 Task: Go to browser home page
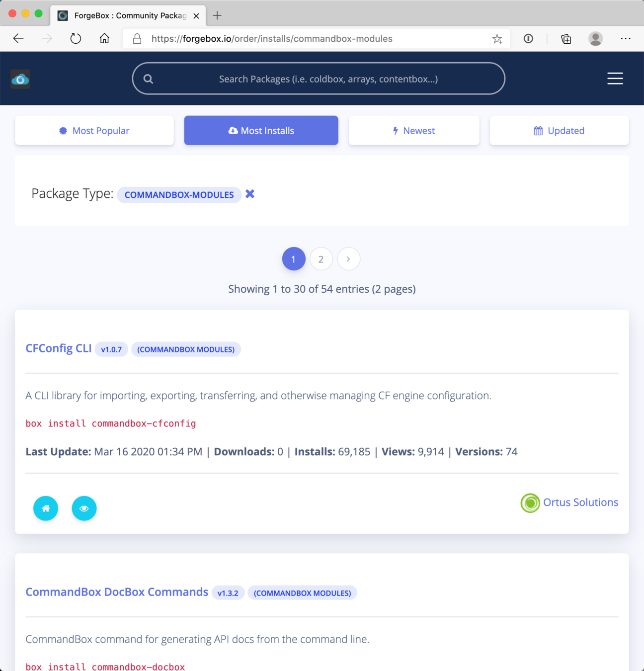tap(104, 39)
